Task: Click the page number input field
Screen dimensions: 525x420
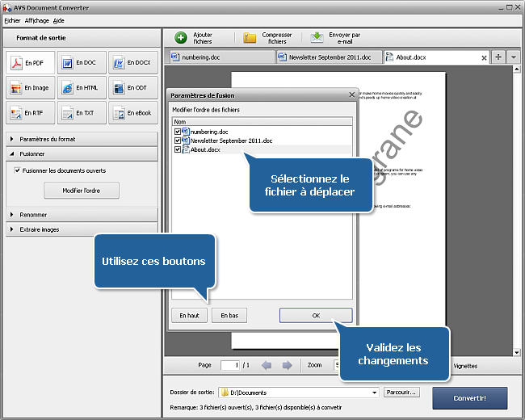Action: coord(229,365)
